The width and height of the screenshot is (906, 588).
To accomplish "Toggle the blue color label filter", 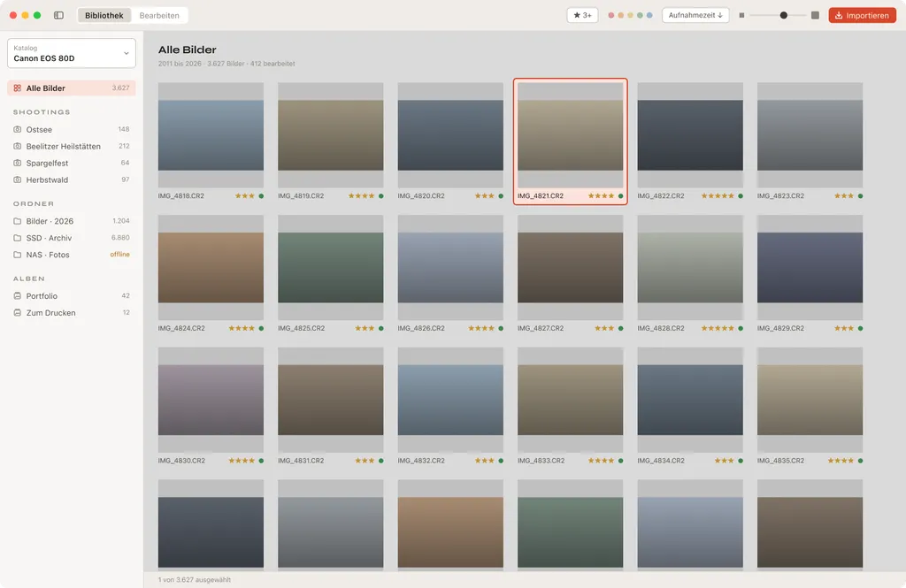I will point(649,16).
